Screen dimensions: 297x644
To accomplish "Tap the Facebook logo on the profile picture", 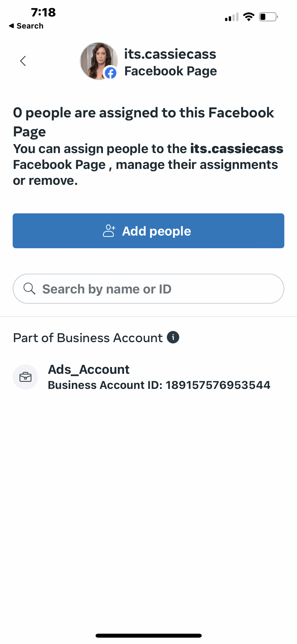I will (111, 73).
